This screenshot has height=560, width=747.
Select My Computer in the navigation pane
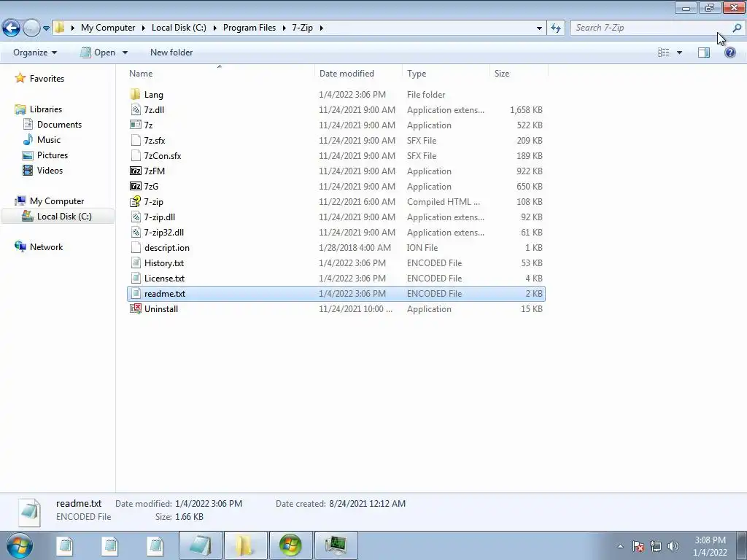(x=57, y=201)
